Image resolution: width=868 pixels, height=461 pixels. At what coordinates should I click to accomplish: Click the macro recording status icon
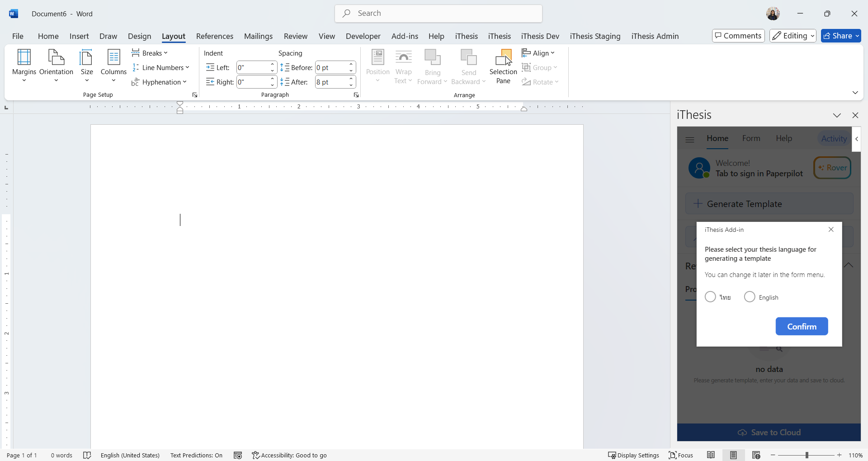(238, 455)
